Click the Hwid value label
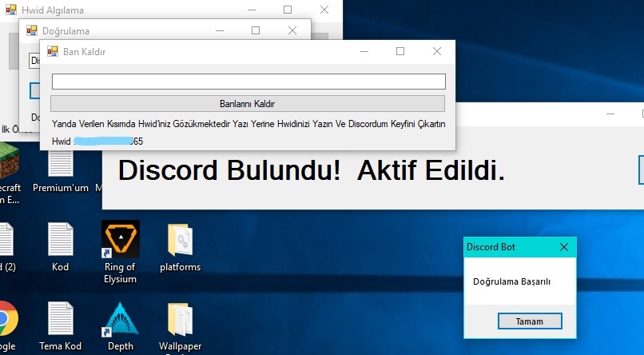The height and width of the screenshot is (355, 644). pyautogui.click(x=97, y=142)
